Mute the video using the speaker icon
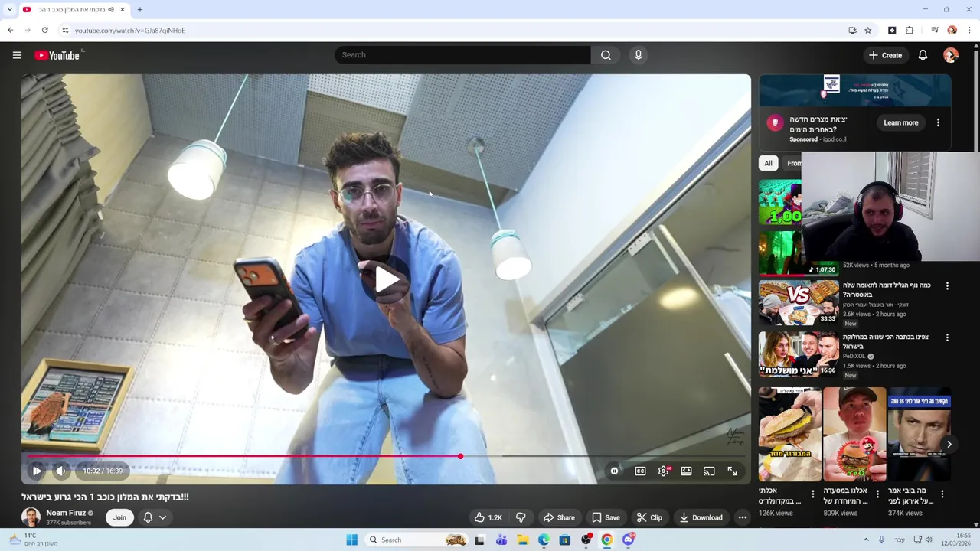The image size is (980, 551). pyautogui.click(x=60, y=471)
